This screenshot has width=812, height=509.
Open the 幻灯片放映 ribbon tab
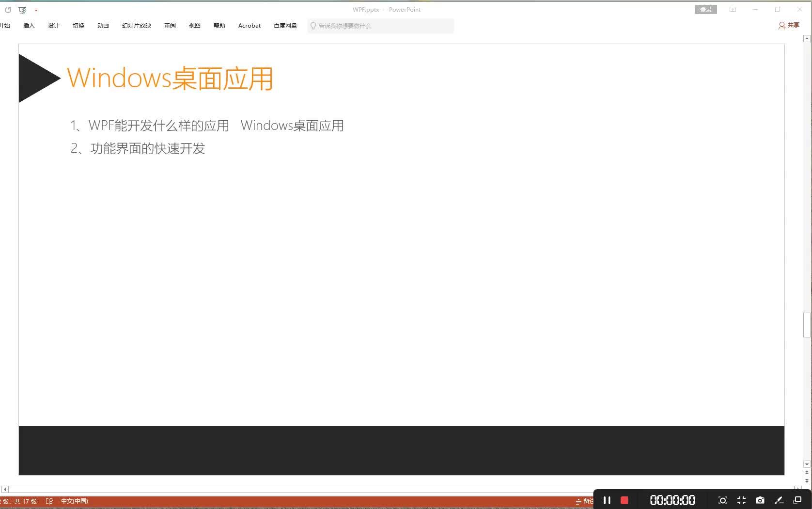pyautogui.click(x=137, y=26)
